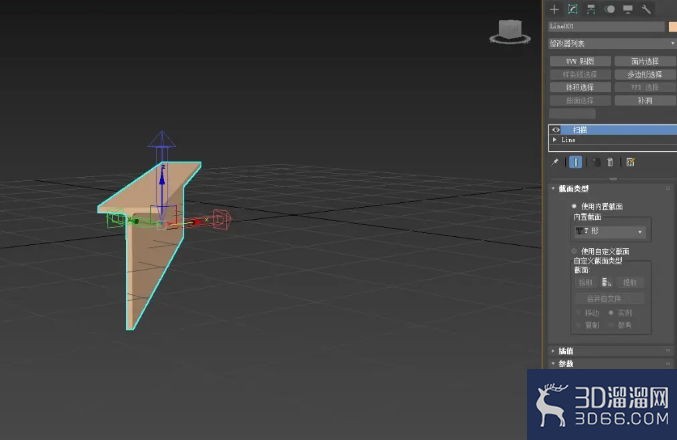
Task: Click the 曲面选择 modifier button
Action: pyautogui.click(x=580, y=101)
